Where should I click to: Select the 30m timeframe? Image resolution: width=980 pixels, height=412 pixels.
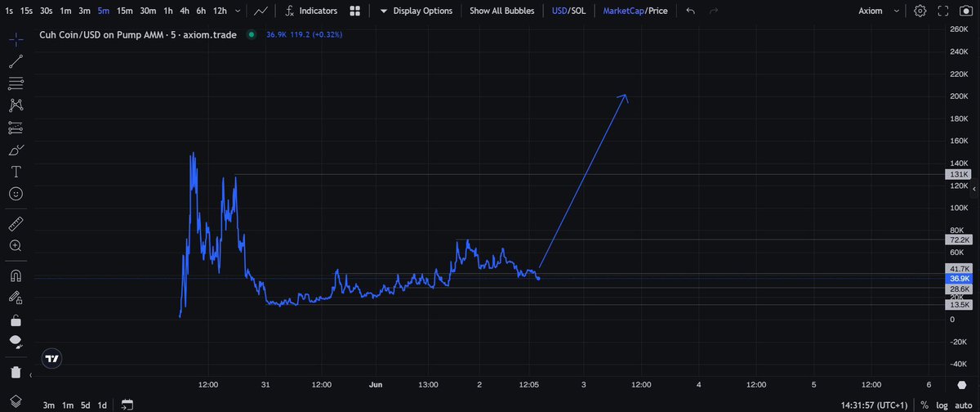[x=148, y=11]
